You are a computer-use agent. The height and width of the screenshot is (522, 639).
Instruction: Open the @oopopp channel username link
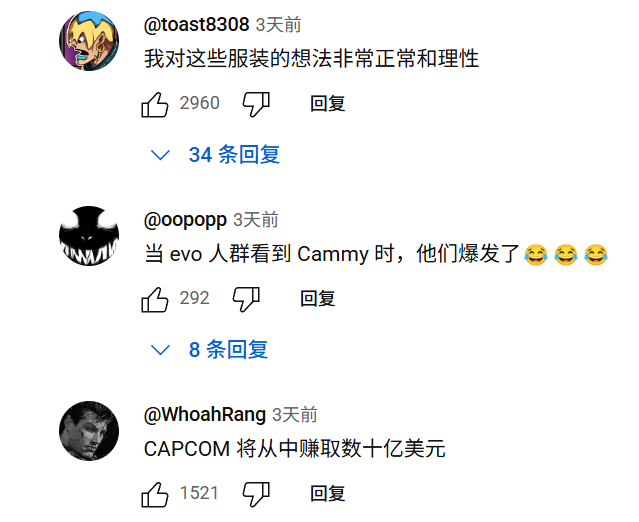tap(185, 220)
